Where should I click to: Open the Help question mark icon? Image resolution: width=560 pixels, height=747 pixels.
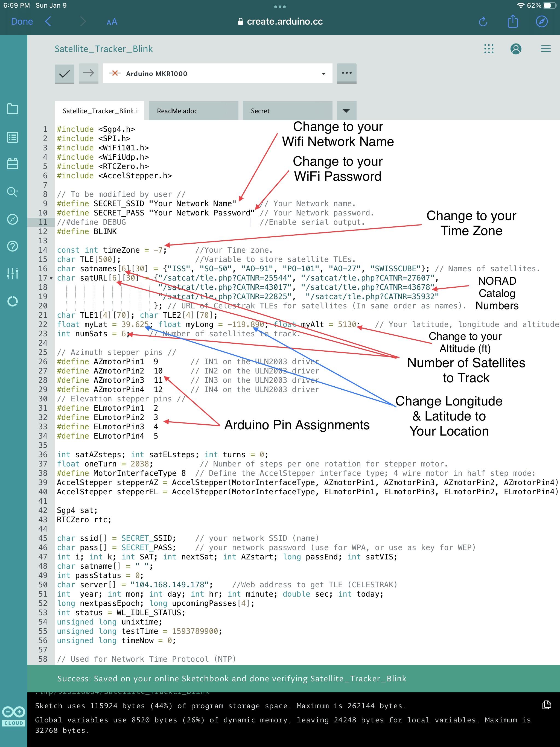(x=13, y=246)
